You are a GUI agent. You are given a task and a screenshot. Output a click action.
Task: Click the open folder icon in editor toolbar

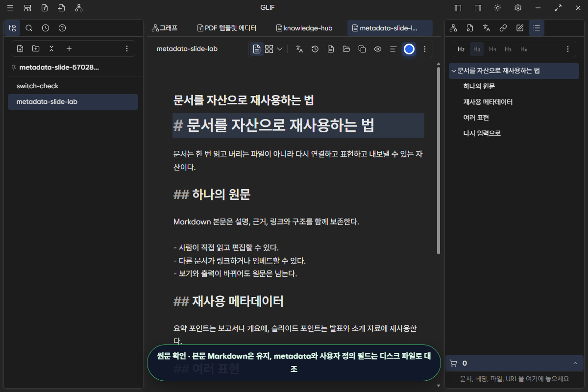point(346,49)
